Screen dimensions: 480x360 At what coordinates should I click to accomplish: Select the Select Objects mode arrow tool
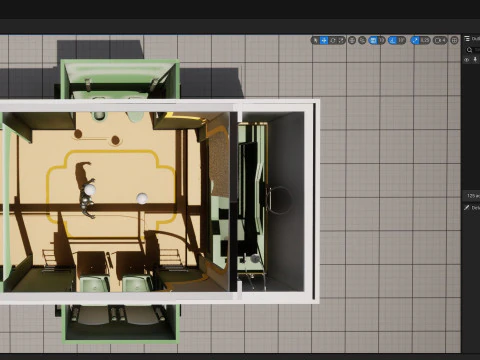(315, 40)
